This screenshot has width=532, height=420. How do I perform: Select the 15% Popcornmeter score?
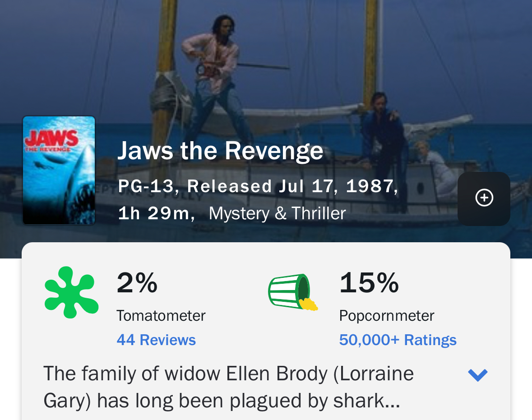click(369, 283)
